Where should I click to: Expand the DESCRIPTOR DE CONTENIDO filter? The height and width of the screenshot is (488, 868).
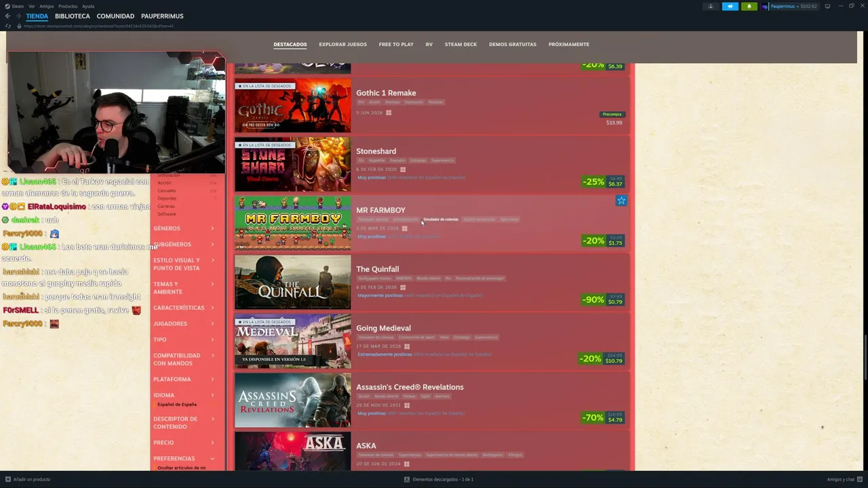point(184,422)
